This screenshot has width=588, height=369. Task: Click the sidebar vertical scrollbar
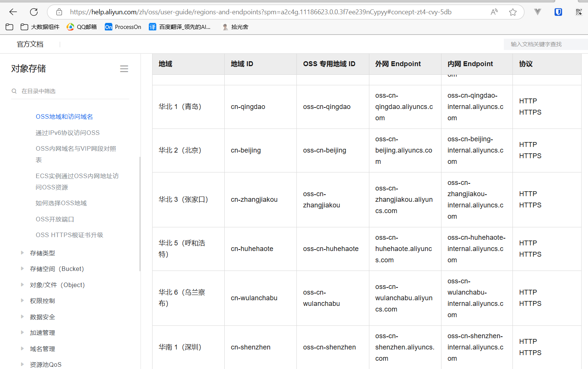pyautogui.click(x=140, y=214)
